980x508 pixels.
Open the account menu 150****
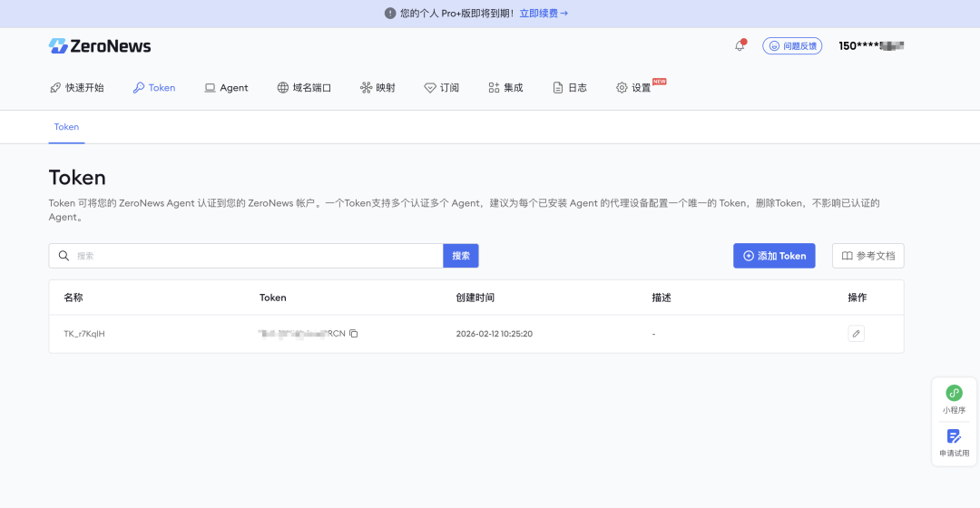870,45
